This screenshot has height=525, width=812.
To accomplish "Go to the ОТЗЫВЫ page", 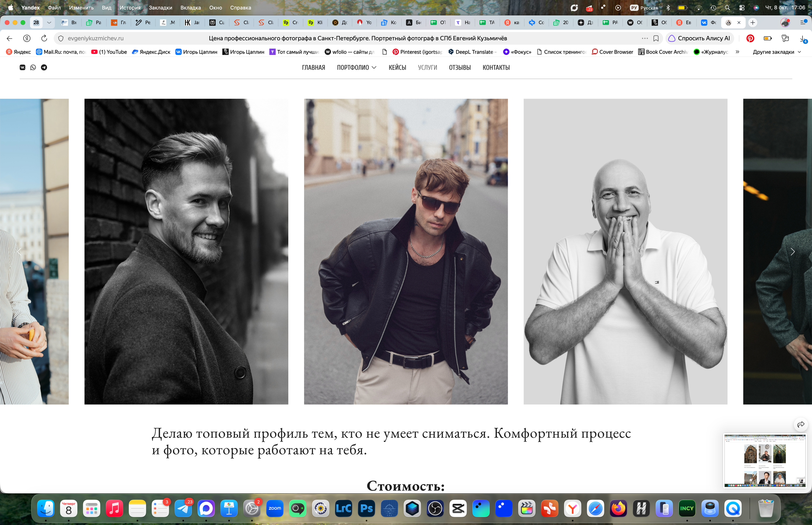I will 460,68.
